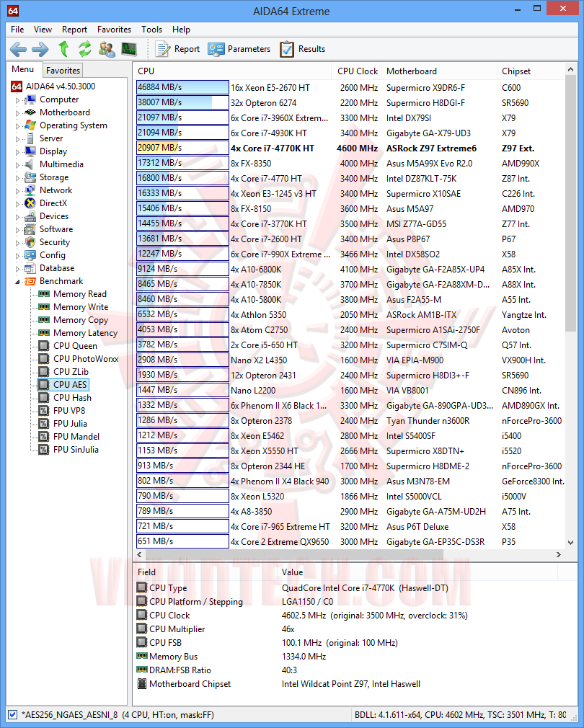The image size is (584, 728).
Task: Switch to the Favorites tab in sidebar
Action: point(63,70)
